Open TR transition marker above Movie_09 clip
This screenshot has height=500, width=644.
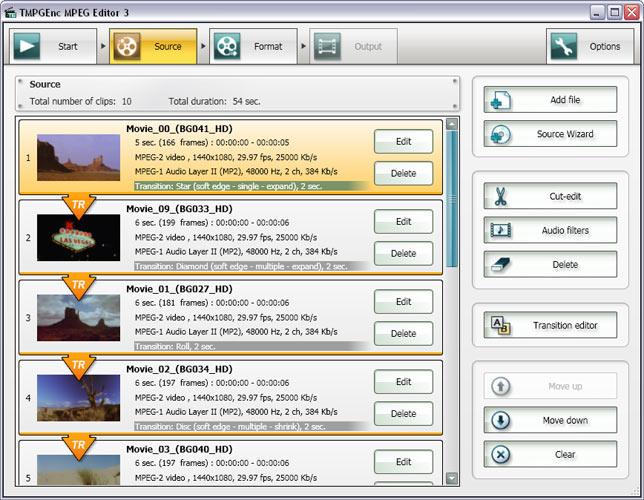click(x=78, y=205)
